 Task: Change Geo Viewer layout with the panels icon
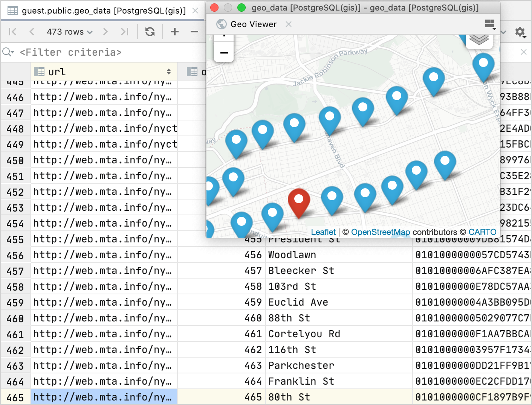490,23
